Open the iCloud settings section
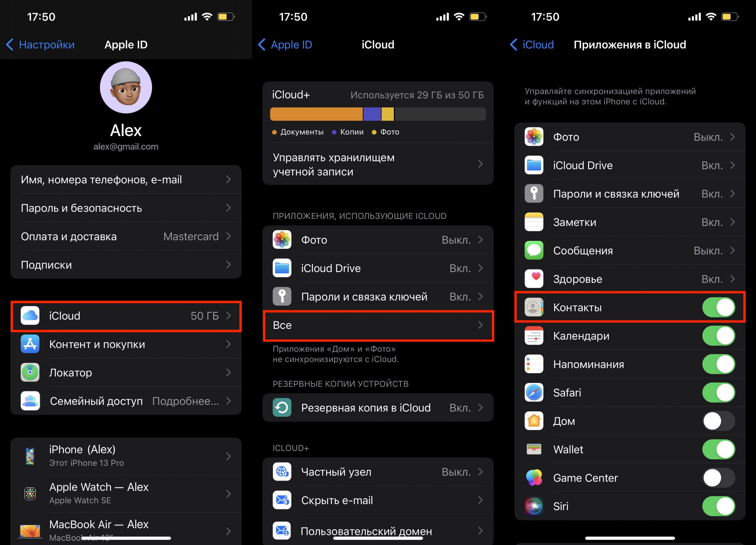756x545 pixels. pyautogui.click(x=125, y=316)
